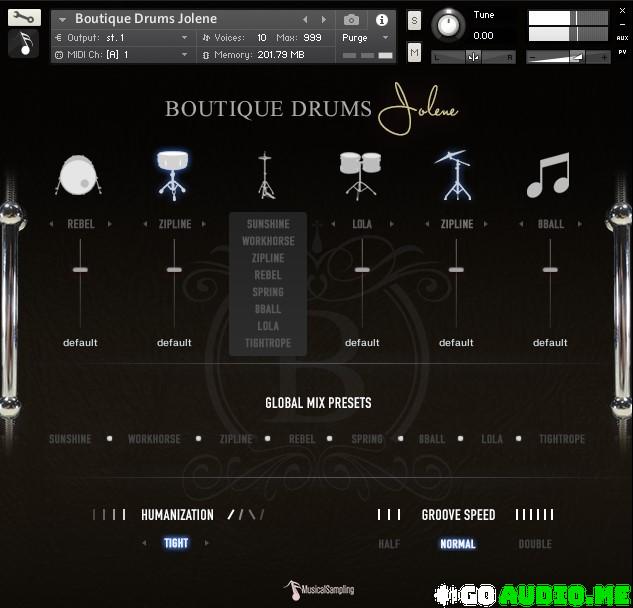This screenshot has width=633, height=608.
Task: Select next toms kit right of LOLA
Action: 391,224
